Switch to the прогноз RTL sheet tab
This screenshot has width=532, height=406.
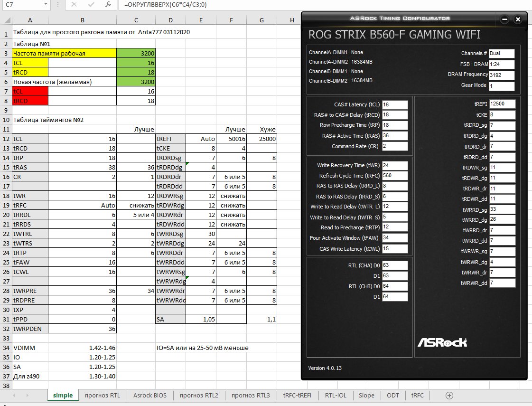point(103,395)
